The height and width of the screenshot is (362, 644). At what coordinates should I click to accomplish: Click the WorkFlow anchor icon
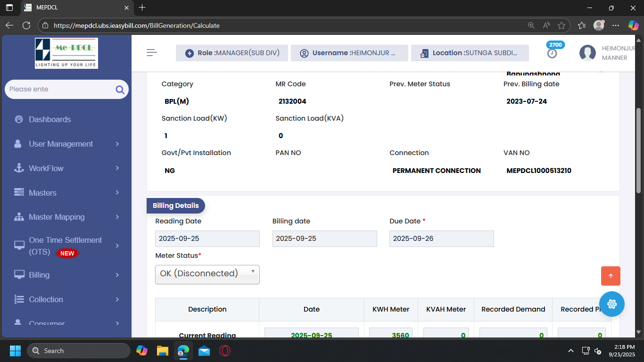point(19,168)
